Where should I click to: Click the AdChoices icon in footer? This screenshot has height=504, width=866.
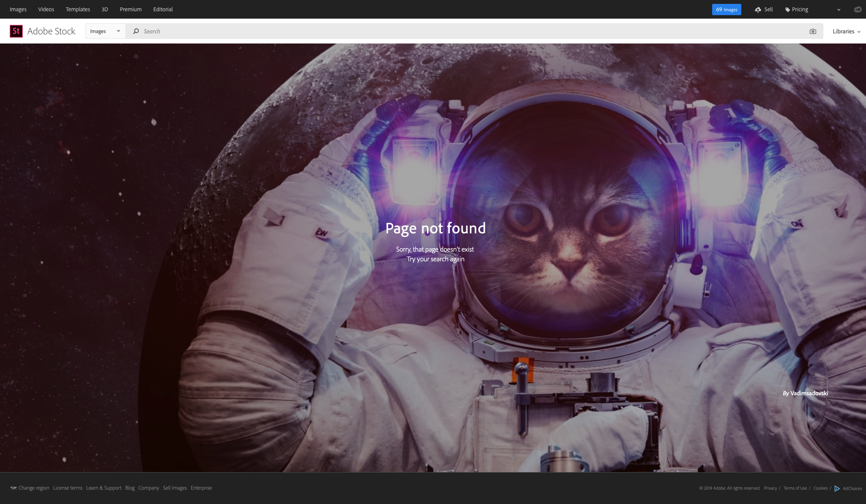coord(836,487)
